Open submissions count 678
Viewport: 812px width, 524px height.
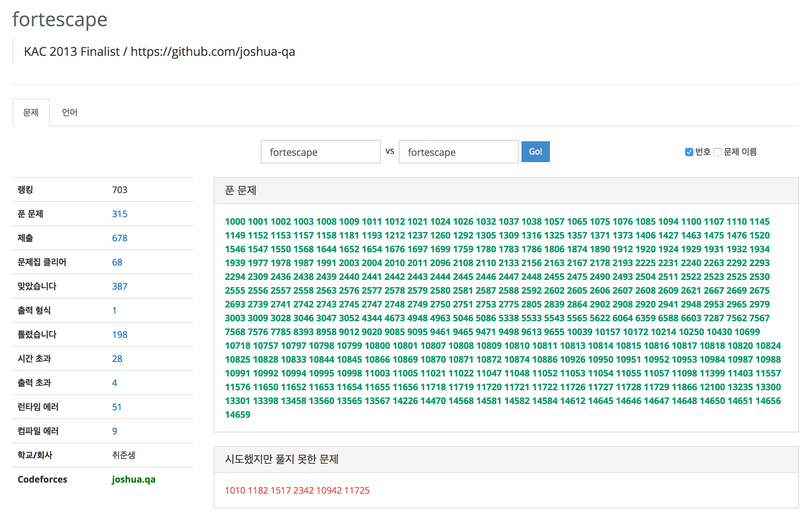click(119, 238)
